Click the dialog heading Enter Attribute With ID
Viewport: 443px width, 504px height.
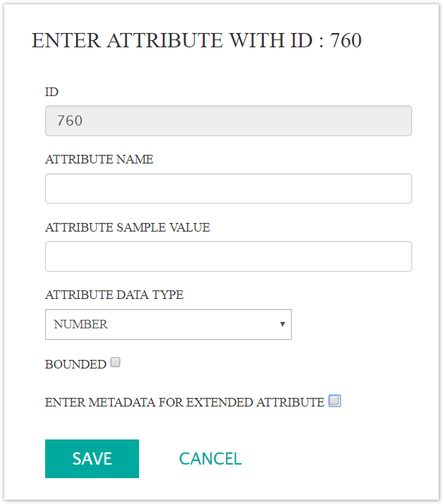[x=172, y=40]
